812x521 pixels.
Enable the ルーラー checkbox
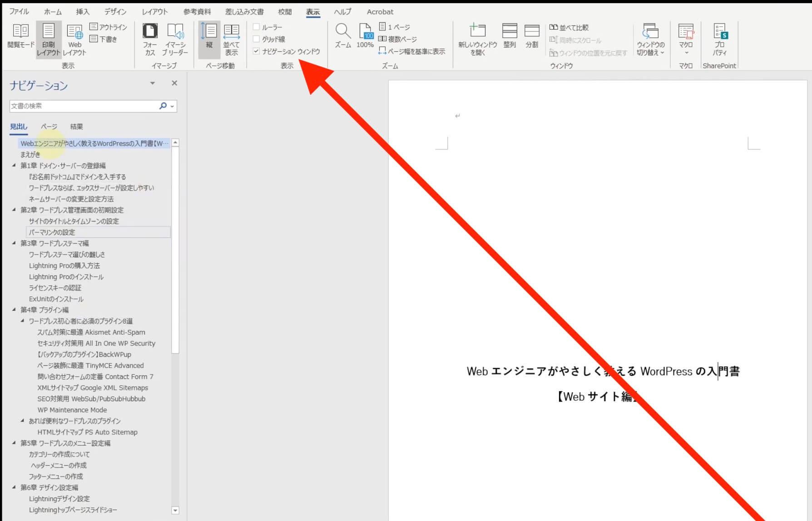257,27
